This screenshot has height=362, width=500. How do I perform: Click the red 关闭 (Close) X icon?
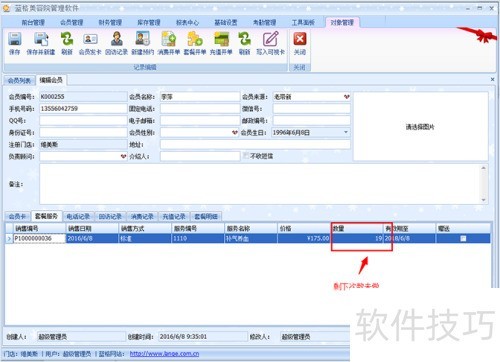tap(300, 39)
